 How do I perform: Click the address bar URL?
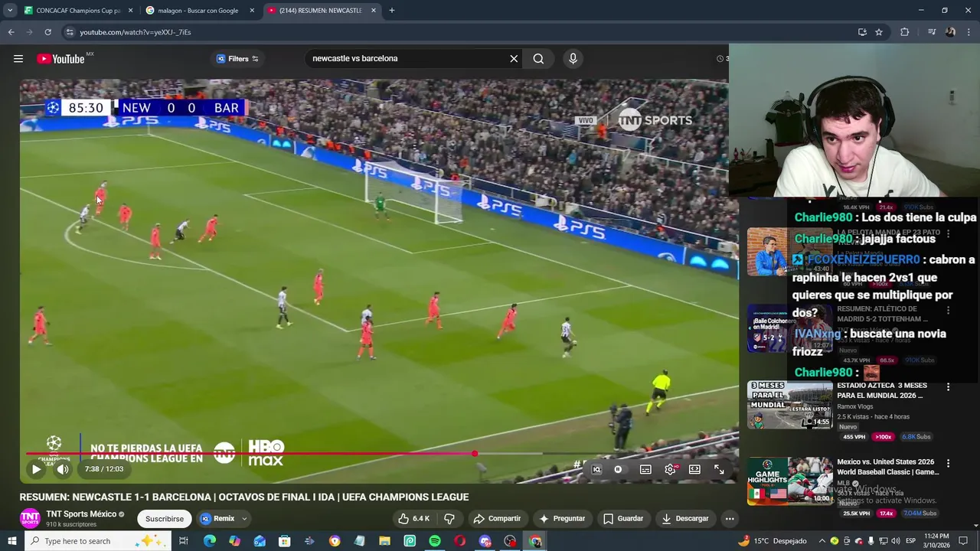pyautogui.click(x=135, y=32)
